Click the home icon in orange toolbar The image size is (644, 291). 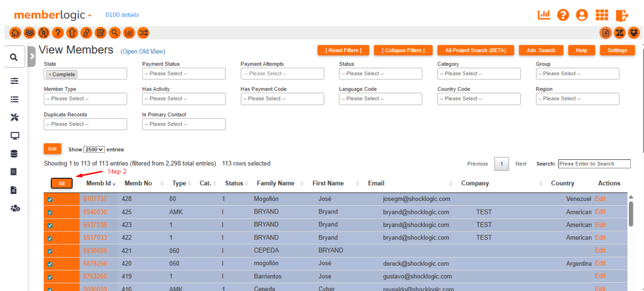15,33
